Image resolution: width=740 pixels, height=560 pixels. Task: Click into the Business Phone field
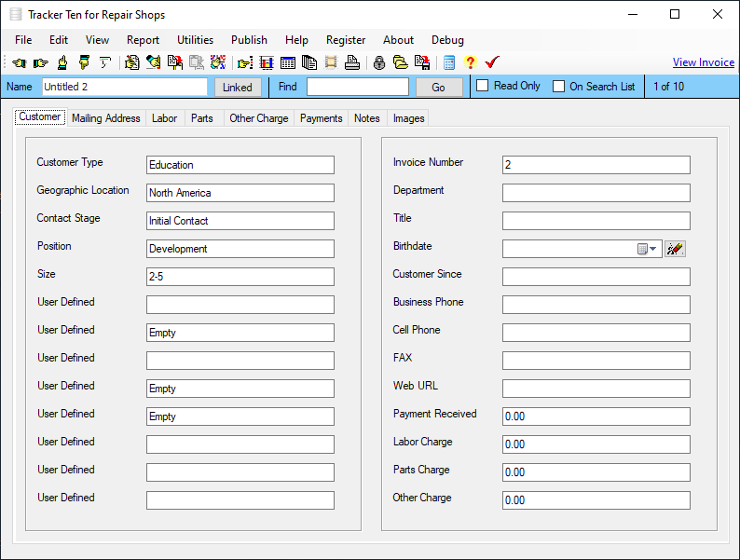pos(596,305)
